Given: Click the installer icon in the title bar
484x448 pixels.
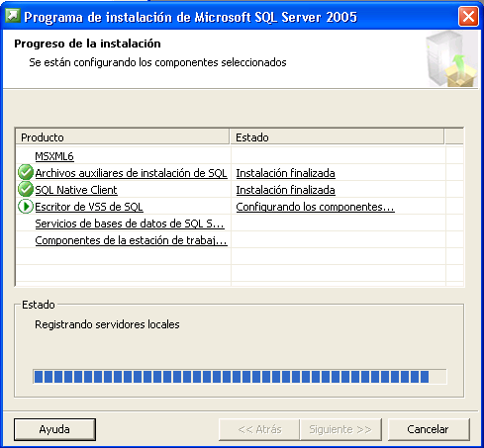Looking at the screenshot, I should 13,16.
